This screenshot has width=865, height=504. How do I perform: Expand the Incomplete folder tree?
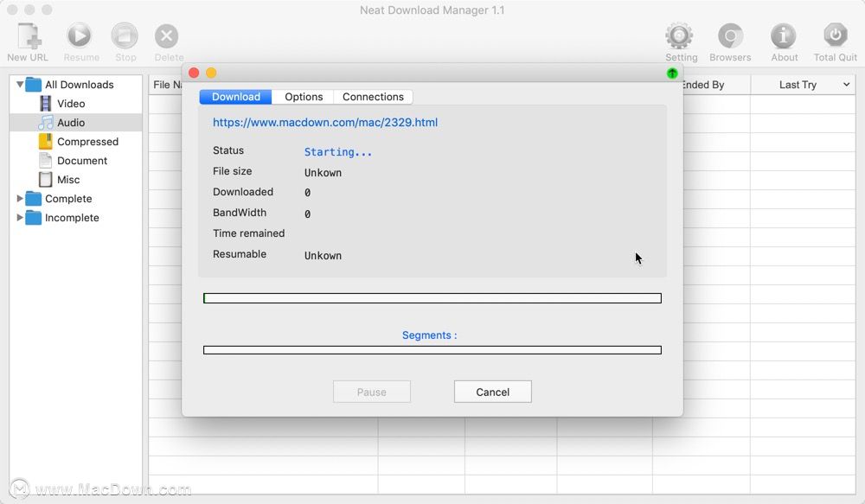point(20,217)
